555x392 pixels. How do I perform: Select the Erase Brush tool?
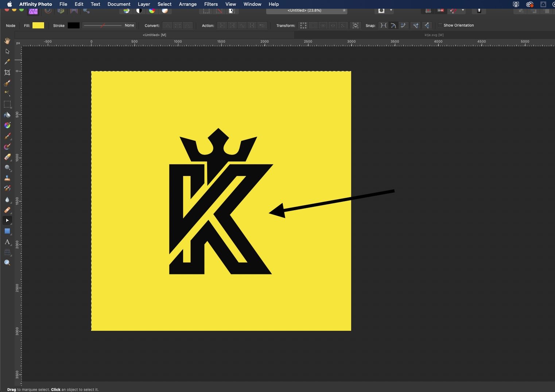tap(7, 157)
